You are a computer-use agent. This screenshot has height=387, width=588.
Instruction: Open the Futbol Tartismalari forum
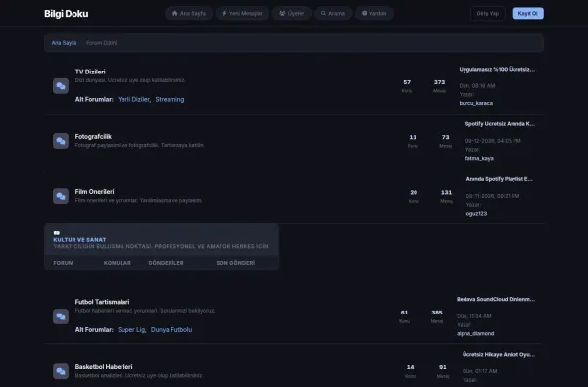pos(102,302)
